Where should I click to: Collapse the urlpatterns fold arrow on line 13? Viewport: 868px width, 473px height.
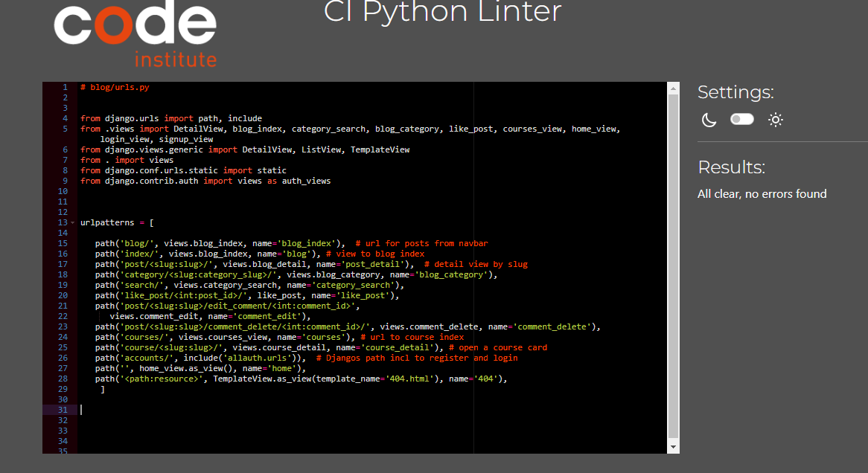pyautogui.click(x=72, y=222)
